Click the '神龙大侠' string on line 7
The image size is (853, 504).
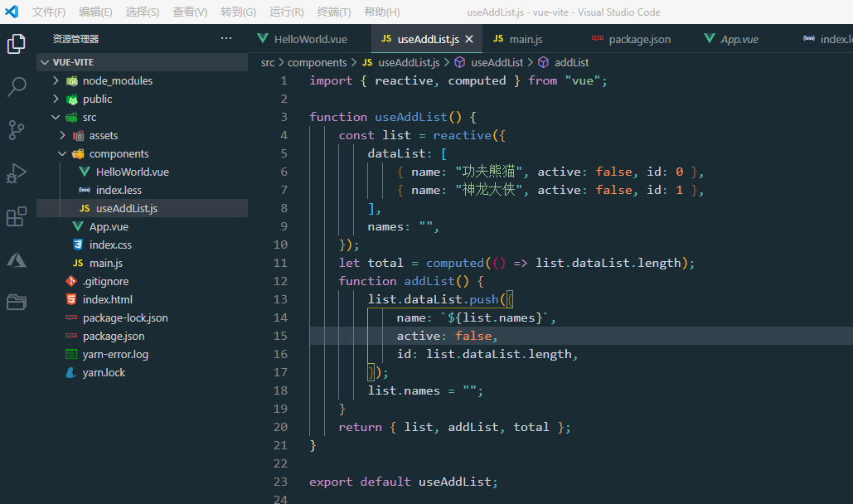[x=488, y=190]
